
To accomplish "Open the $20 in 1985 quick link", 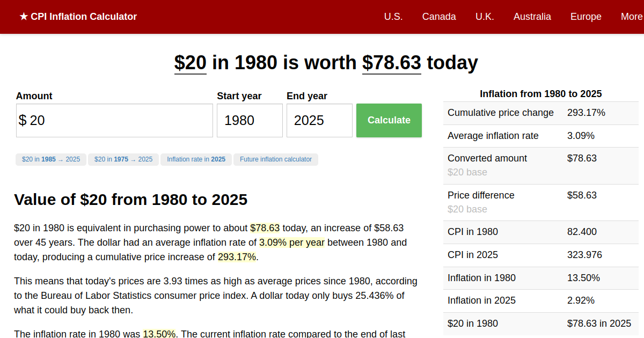I will click(50, 159).
